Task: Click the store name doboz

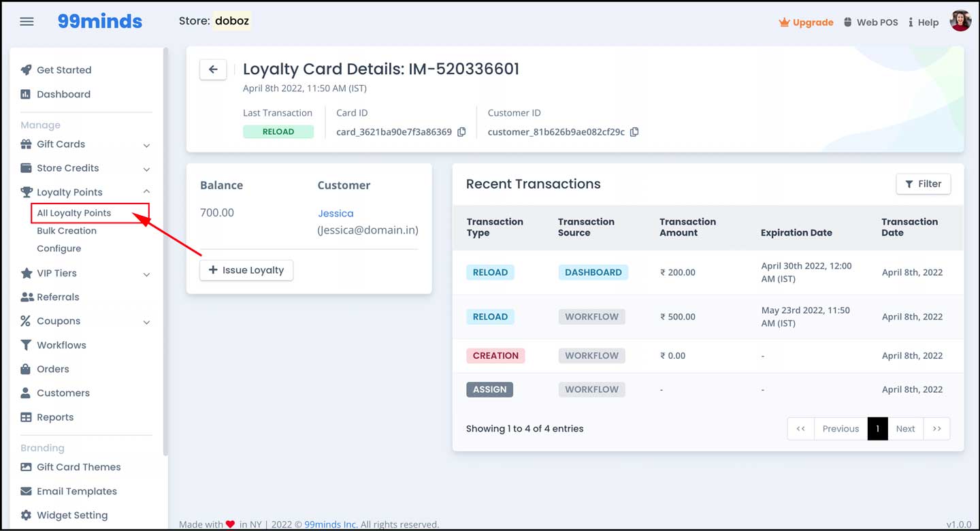Action: [232, 21]
